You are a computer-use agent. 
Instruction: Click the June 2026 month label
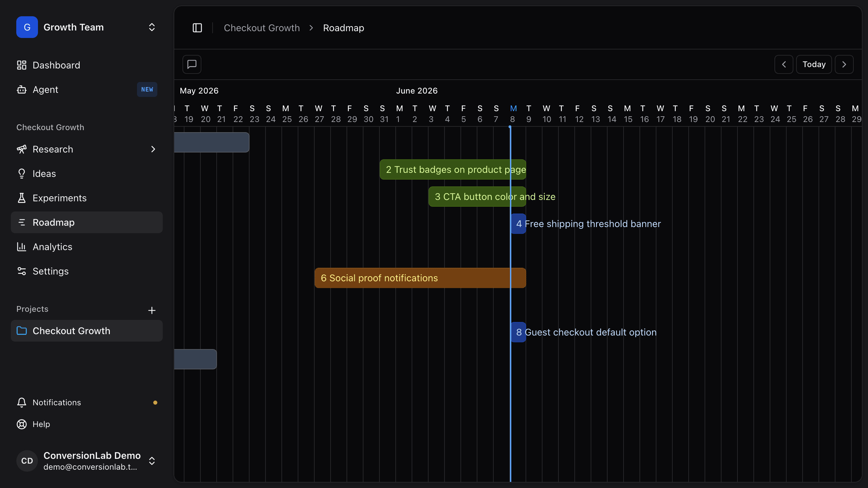(x=417, y=91)
